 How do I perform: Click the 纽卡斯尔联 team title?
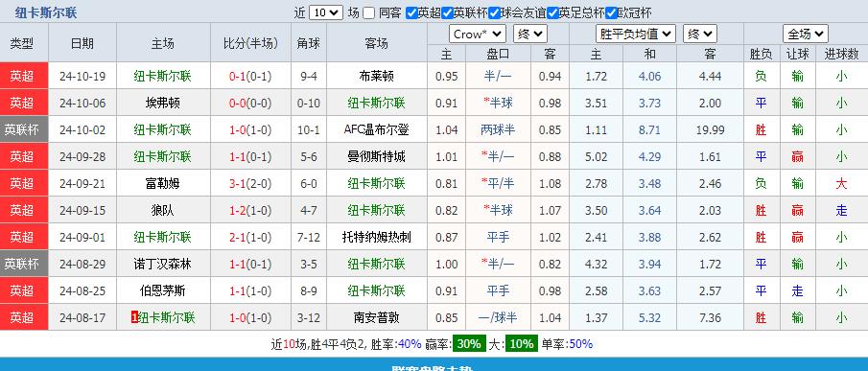[46, 12]
